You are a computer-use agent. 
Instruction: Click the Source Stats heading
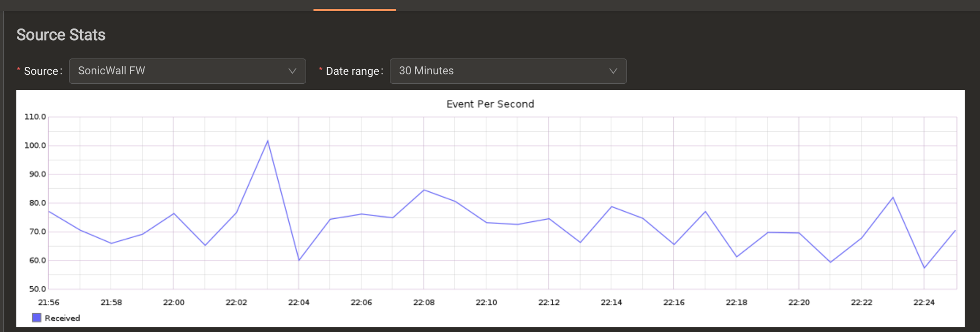point(61,35)
